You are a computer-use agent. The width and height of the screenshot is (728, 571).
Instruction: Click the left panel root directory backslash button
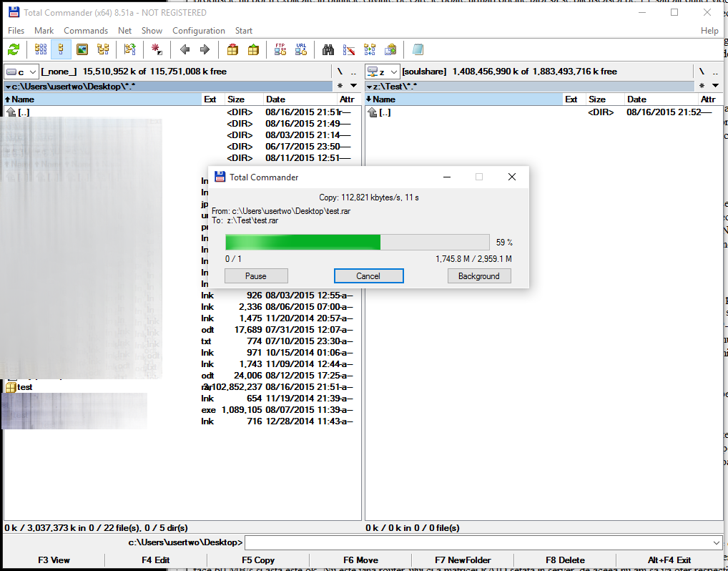click(340, 72)
